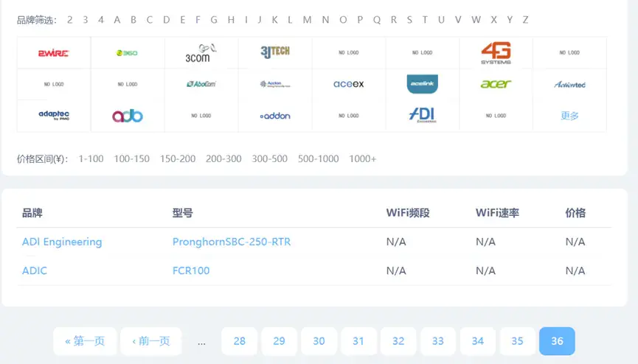Image resolution: width=638 pixels, height=364 pixels.
Task: Select the current page 36 button
Action: (x=557, y=341)
